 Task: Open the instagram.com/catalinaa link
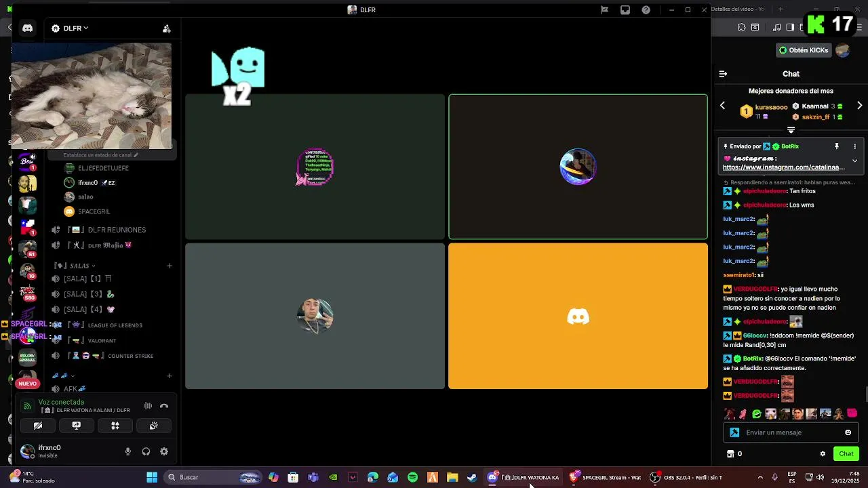(x=783, y=167)
